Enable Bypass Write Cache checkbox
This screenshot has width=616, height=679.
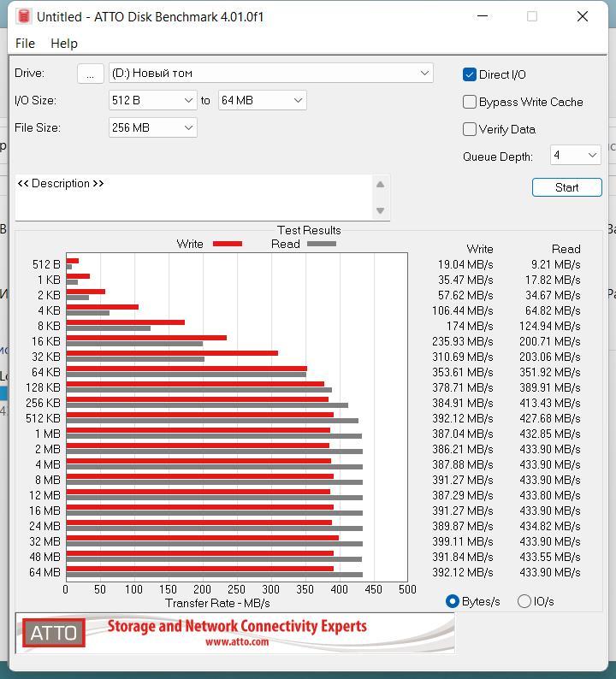pyautogui.click(x=470, y=102)
